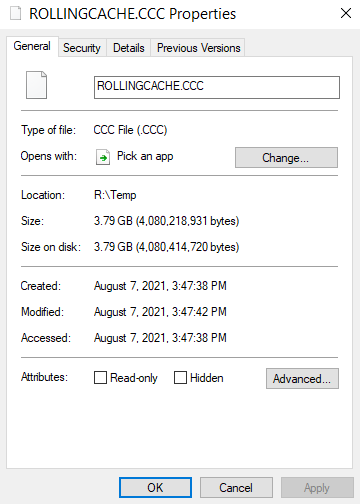Image resolution: width=360 pixels, height=504 pixels.
Task: Confirm with the OK button
Action: (x=155, y=488)
